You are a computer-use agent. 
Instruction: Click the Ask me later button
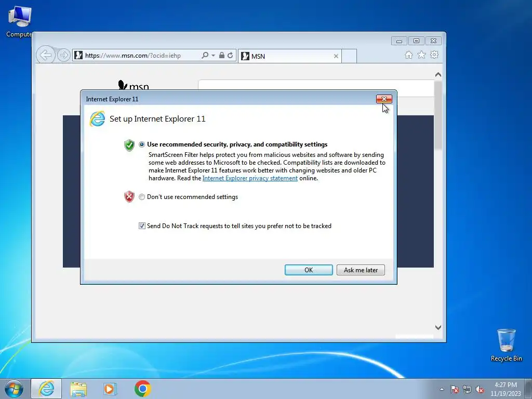pyautogui.click(x=361, y=270)
